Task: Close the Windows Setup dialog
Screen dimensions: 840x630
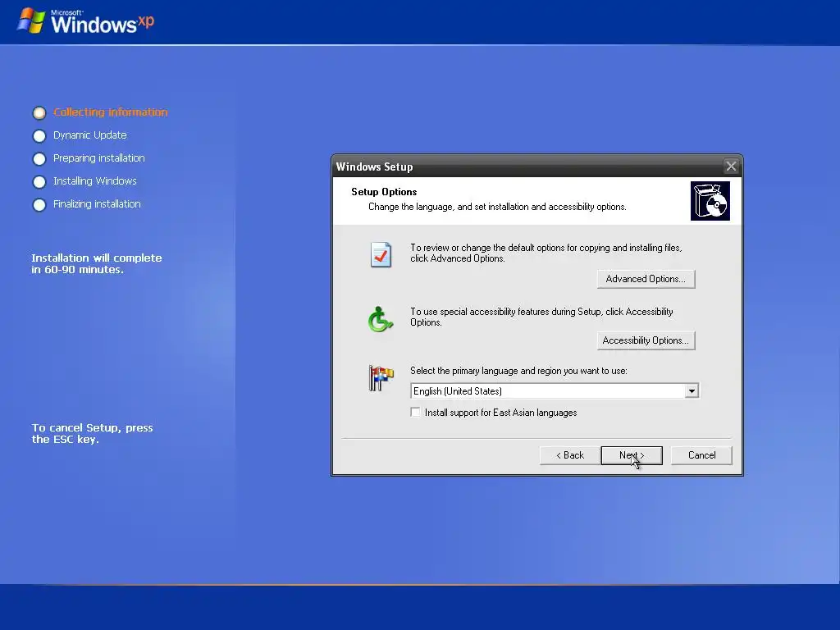Action: [731, 166]
